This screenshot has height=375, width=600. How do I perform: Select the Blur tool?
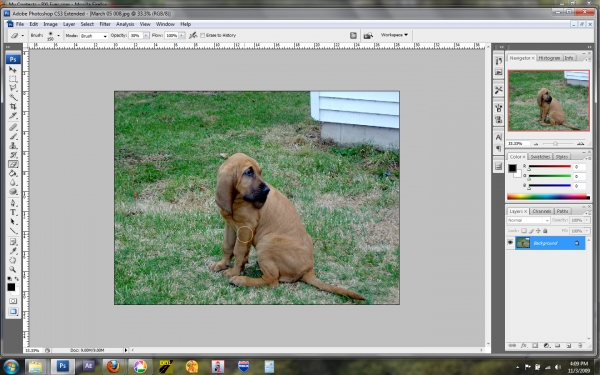pyautogui.click(x=13, y=183)
